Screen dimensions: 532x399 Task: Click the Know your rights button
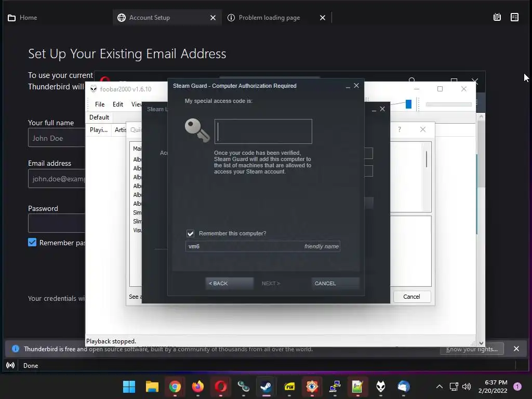[472, 349]
